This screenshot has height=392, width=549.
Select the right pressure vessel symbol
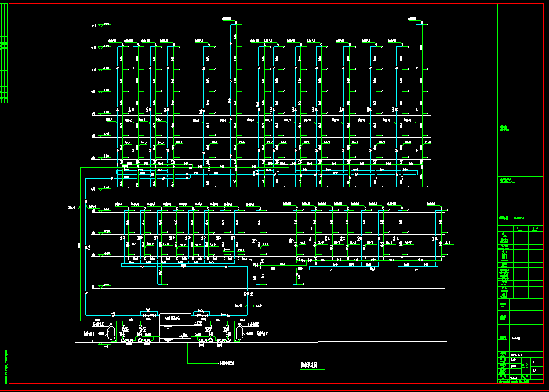point(240,332)
